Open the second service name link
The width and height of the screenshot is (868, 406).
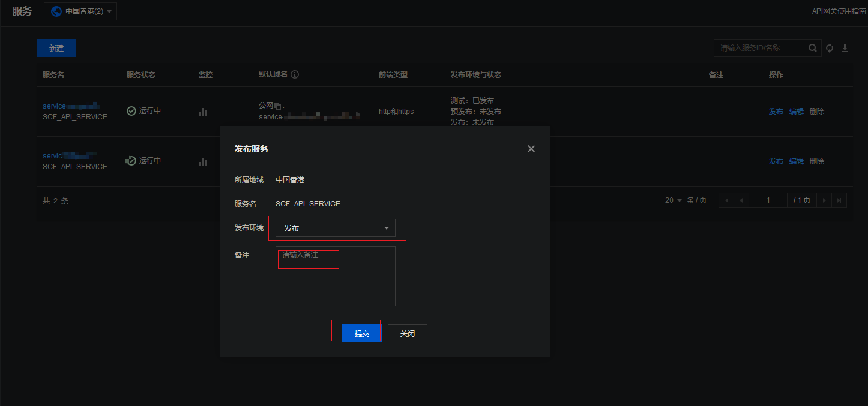point(70,155)
